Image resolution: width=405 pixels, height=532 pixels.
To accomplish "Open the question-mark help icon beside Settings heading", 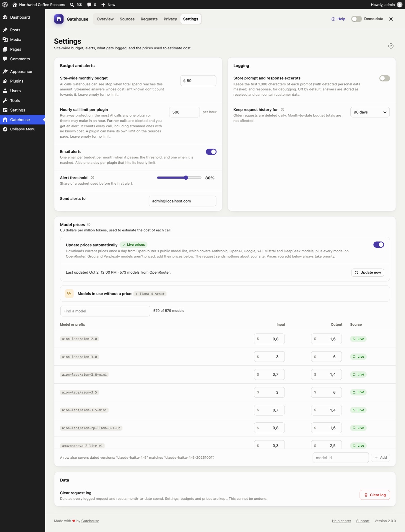I will coord(391,46).
